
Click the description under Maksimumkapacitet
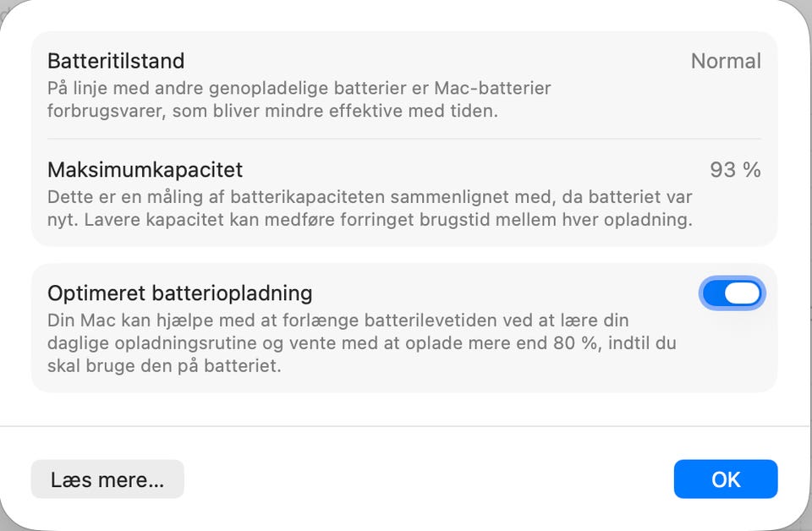coord(370,209)
